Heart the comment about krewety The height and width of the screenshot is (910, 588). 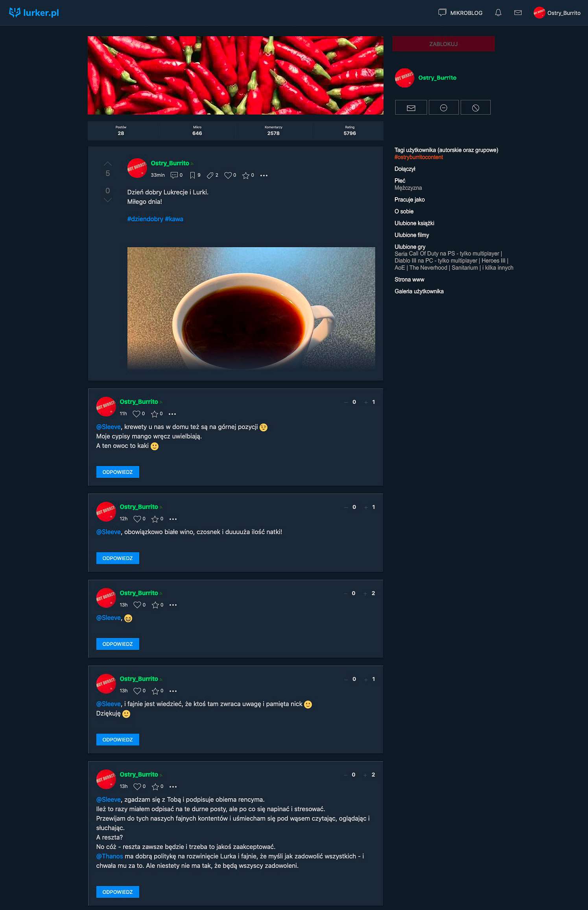136,414
